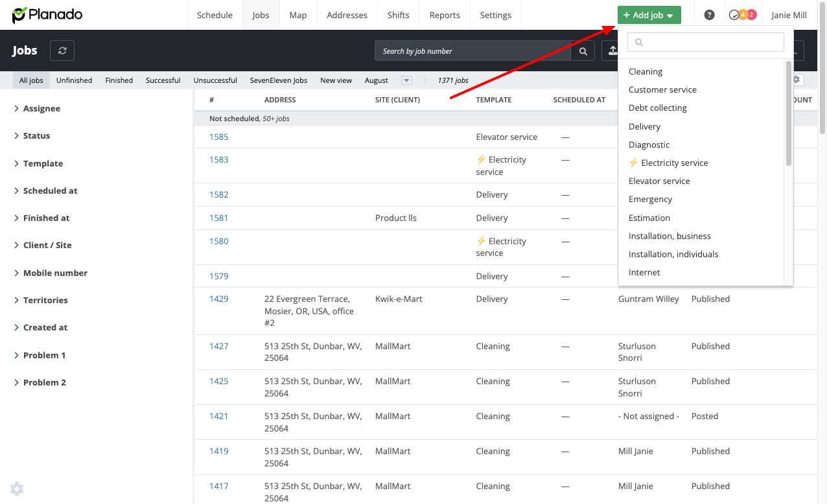Switch to the Finished view
The image size is (827, 504).
pos(119,80)
